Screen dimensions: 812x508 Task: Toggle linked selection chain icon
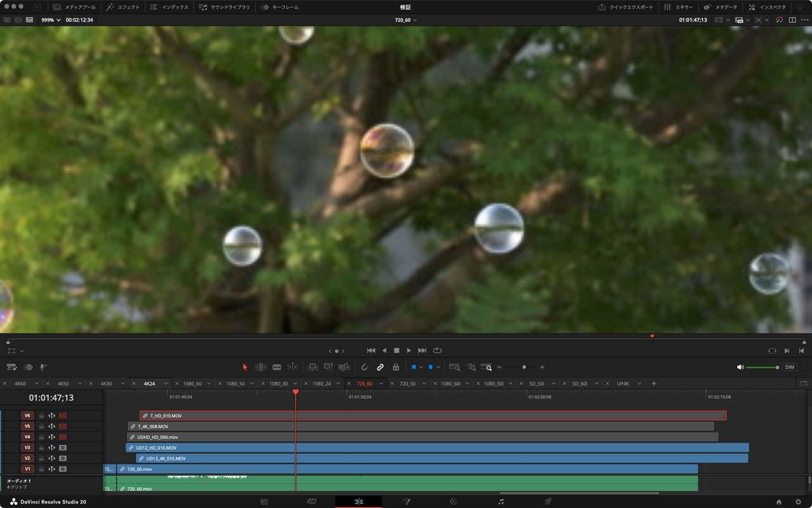click(380, 367)
